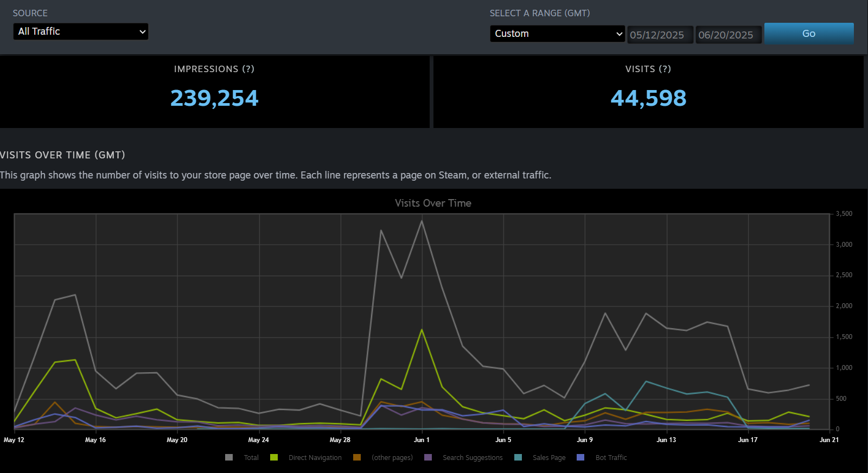Toggle the Sales Page legend label
The height and width of the screenshot is (473, 868).
(548, 458)
